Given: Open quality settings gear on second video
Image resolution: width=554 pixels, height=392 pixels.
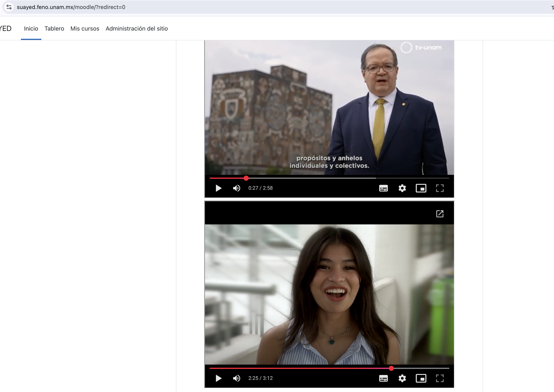Looking at the screenshot, I should point(402,378).
